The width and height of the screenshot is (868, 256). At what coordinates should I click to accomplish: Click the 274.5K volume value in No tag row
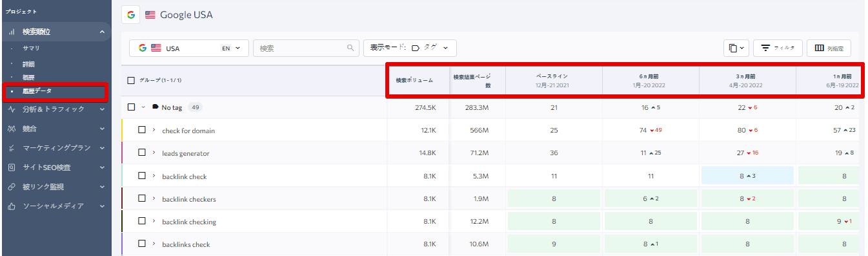coord(426,107)
